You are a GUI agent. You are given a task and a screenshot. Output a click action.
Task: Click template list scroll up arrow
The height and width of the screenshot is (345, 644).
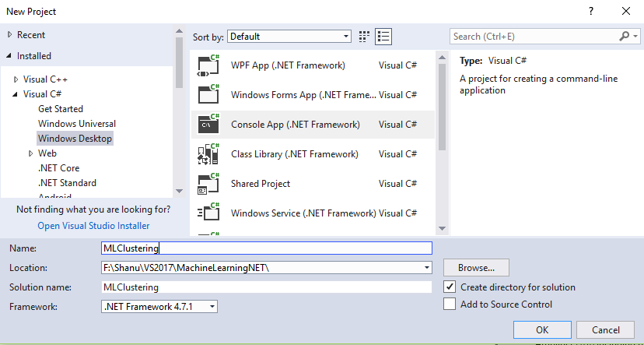point(442,57)
